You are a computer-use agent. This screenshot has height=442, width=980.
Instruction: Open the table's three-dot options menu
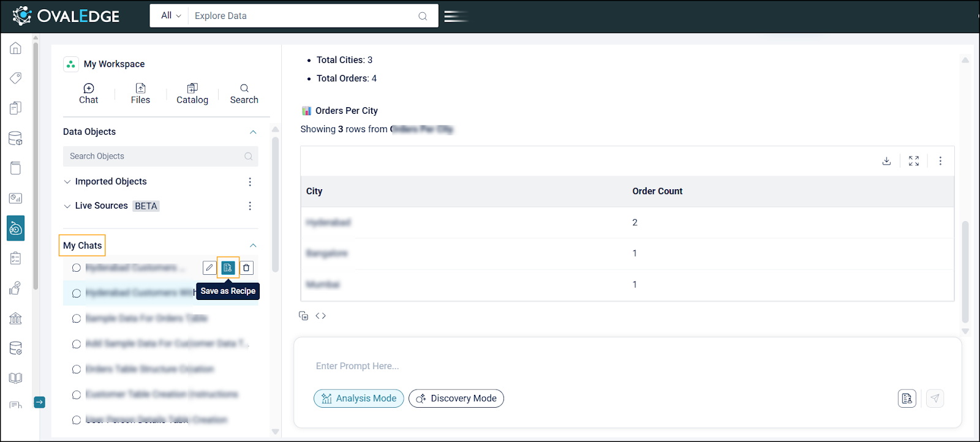pos(940,161)
